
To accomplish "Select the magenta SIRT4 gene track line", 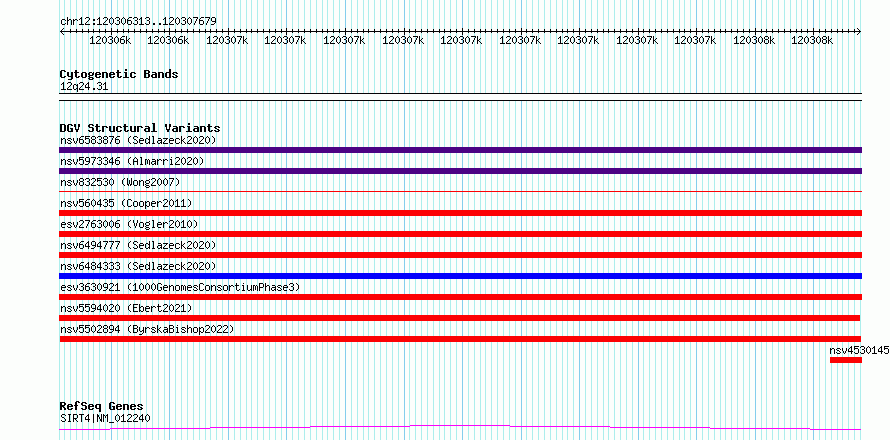I will point(460,428).
